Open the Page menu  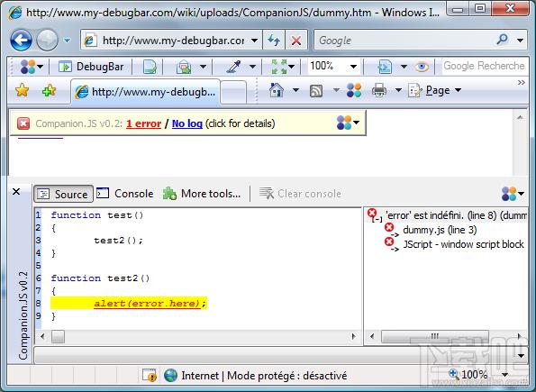point(435,90)
